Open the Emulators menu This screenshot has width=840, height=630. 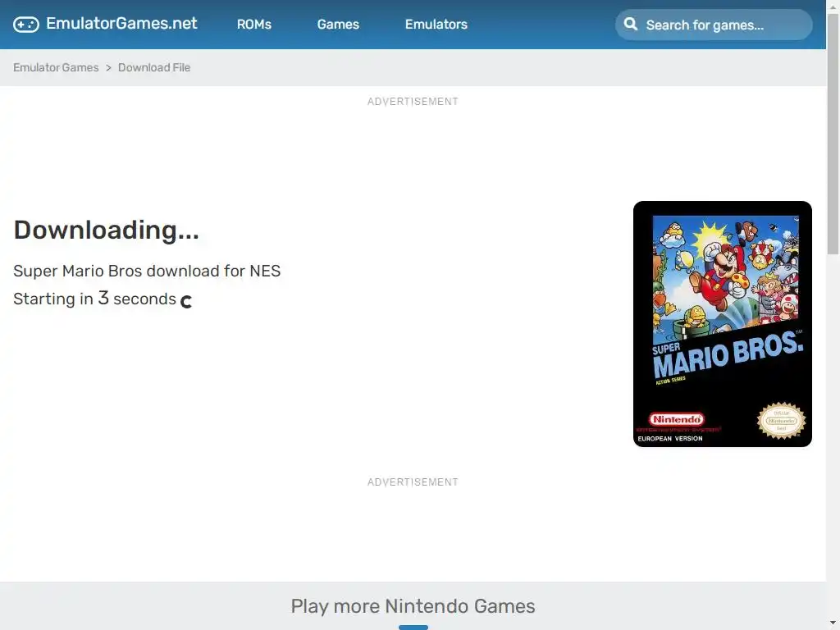(x=436, y=24)
